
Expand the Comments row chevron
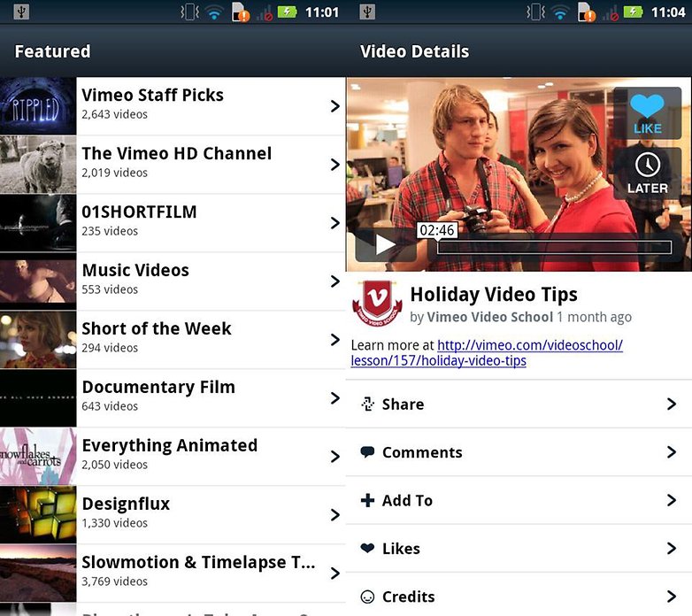click(x=672, y=452)
